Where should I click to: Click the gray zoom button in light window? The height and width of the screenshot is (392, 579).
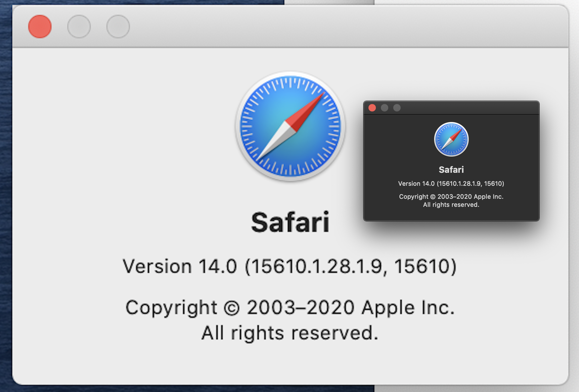pyautogui.click(x=118, y=27)
